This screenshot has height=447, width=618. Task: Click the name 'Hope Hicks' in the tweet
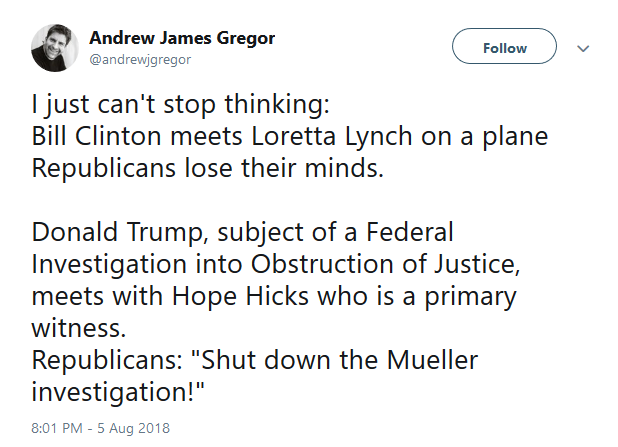click(240, 297)
